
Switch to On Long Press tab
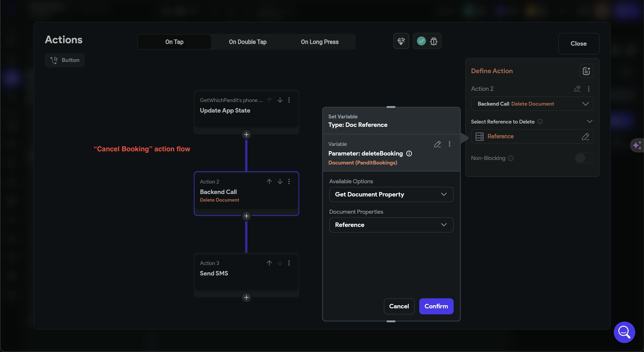click(x=319, y=42)
